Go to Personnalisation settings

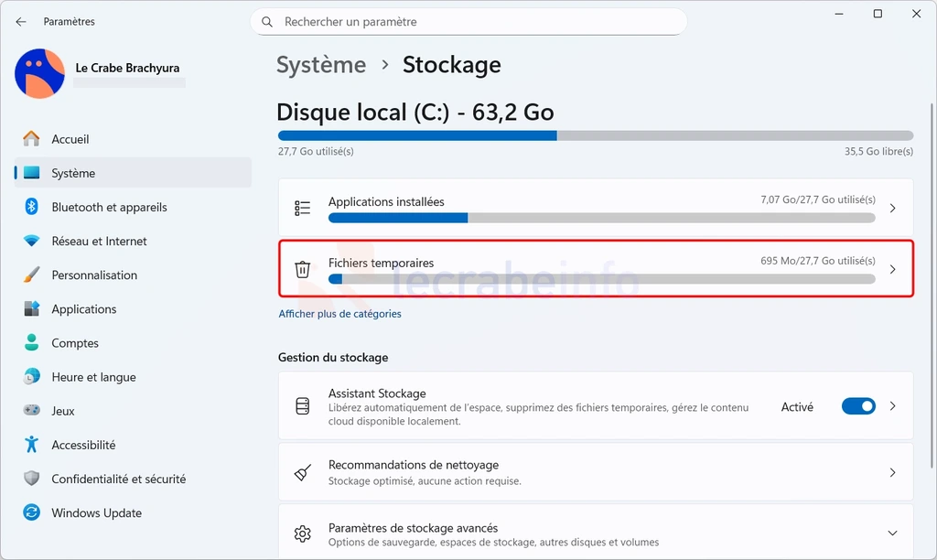pyautogui.click(x=133, y=275)
